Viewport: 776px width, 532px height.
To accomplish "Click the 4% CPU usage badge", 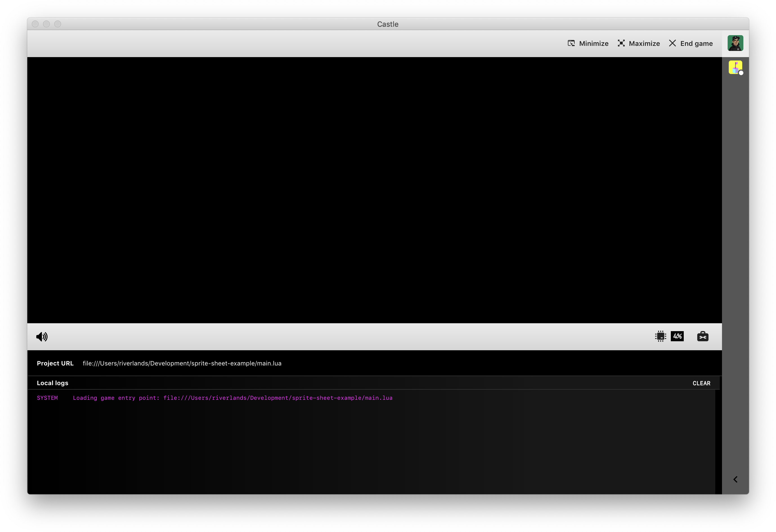I will click(x=677, y=336).
